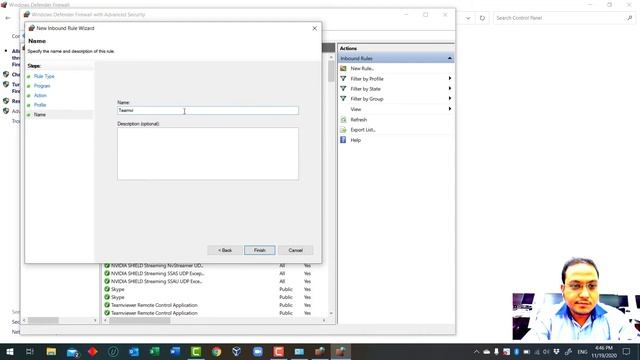Click the Filter by Profile funnel icon
The height and width of the screenshot is (360, 640).
[x=343, y=78]
